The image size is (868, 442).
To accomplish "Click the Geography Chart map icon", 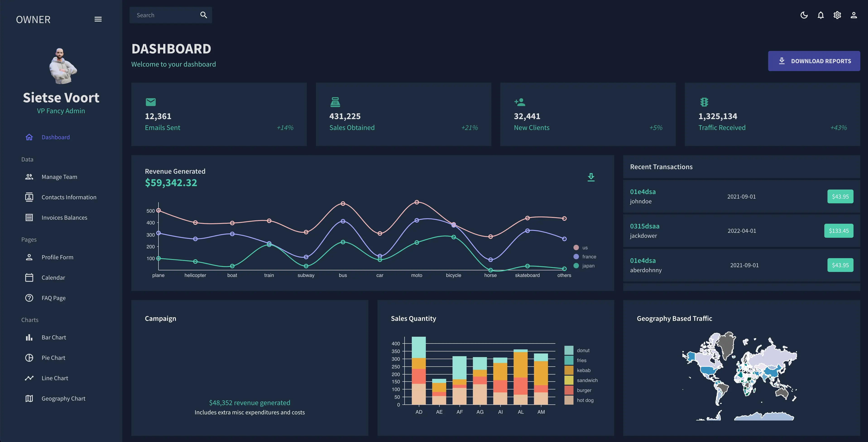I will (x=29, y=399).
